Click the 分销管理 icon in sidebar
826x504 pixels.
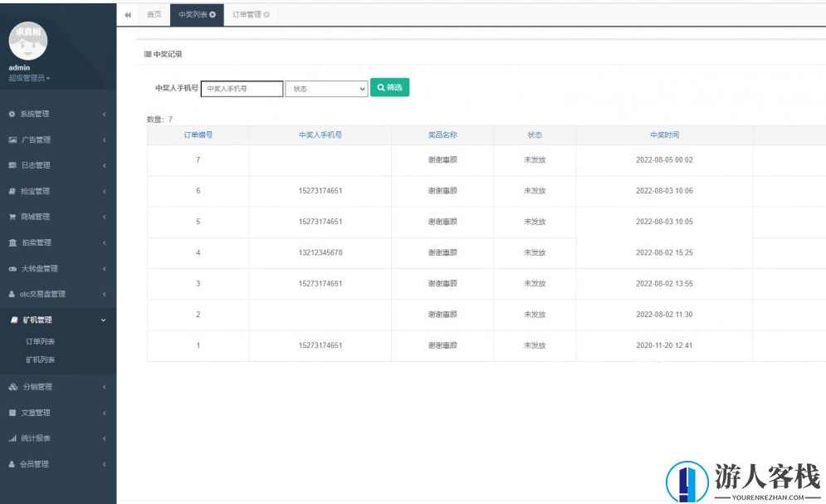point(12,387)
